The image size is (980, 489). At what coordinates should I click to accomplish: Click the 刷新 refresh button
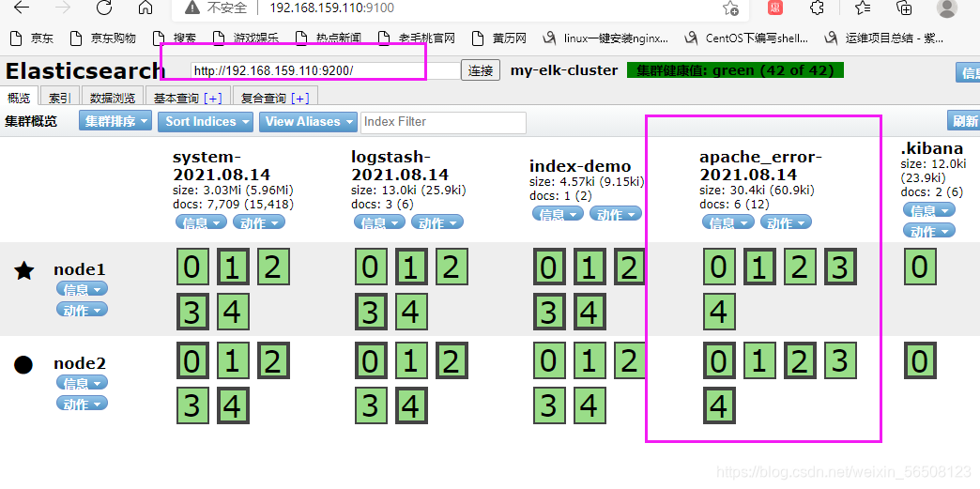[x=963, y=121]
